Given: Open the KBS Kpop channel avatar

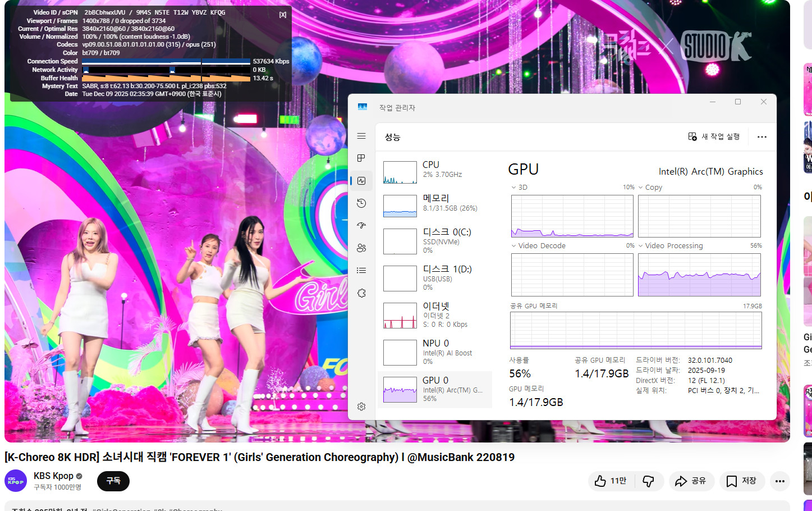Looking at the screenshot, I should click(16, 481).
